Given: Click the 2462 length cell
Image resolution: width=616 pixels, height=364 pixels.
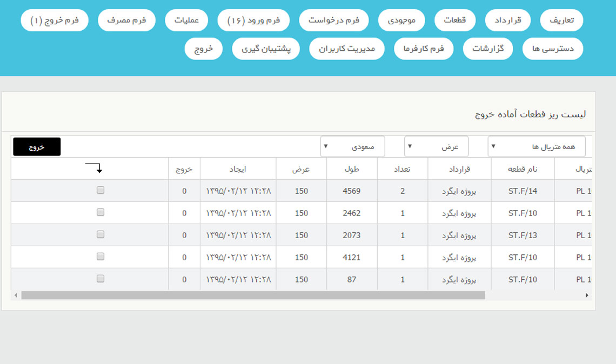Looking at the screenshot, I should 352,213.
